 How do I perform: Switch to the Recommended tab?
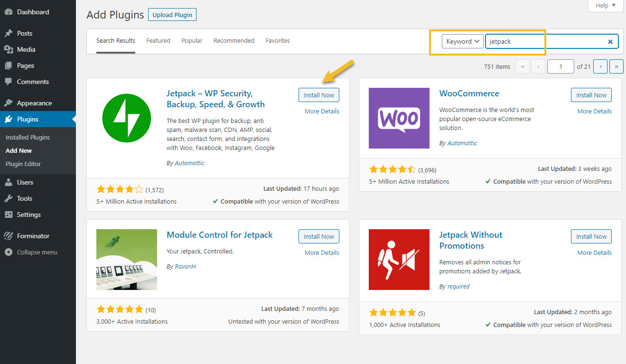click(x=234, y=41)
